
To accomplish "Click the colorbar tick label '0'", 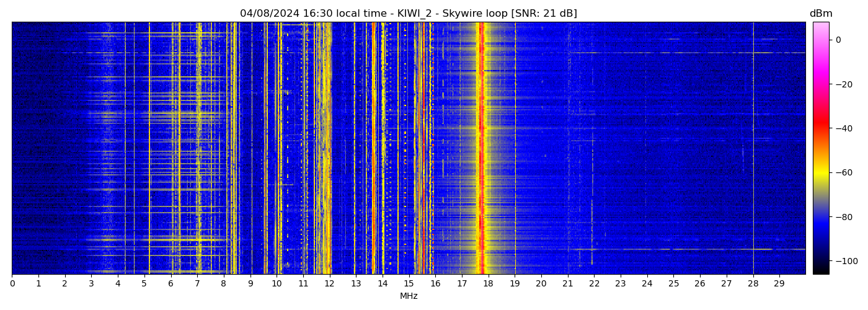I will [x=838, y=40].
